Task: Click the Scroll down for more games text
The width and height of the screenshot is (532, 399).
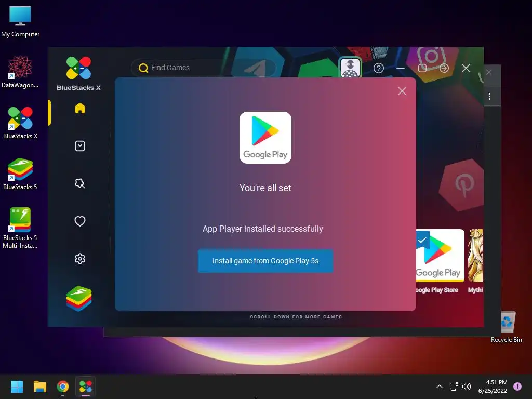Action: [x=296, y=317]
